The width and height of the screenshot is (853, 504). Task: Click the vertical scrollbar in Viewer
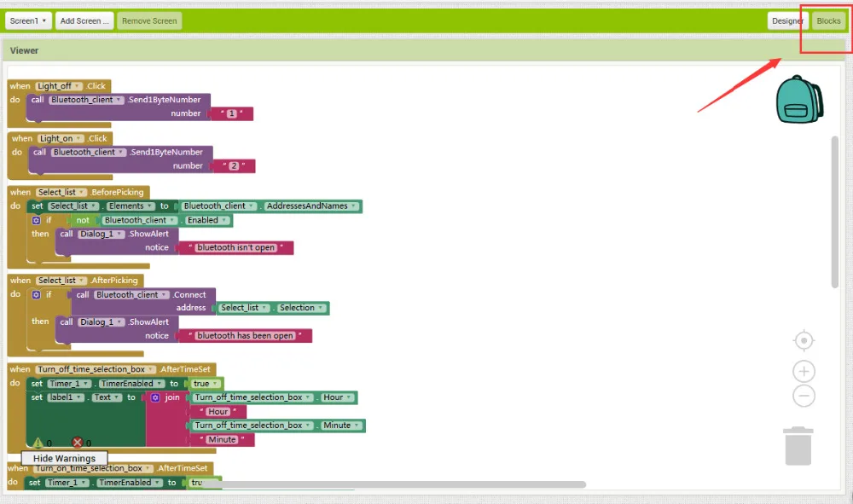[834, 212]
